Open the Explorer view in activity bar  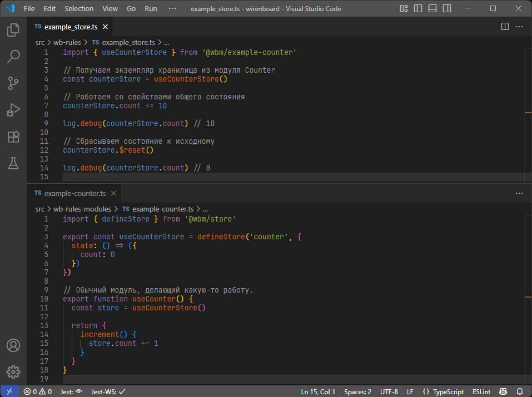pos(13,30)
